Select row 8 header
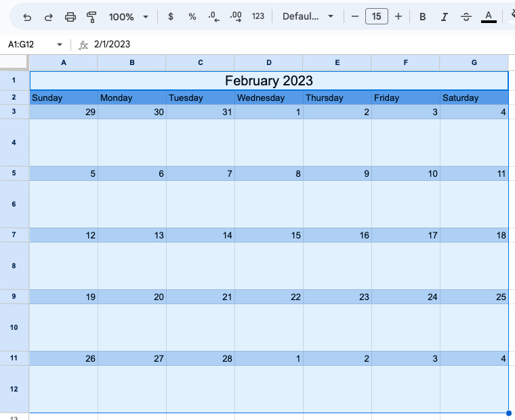Image resolution: width=515 pixels, height=420 pixels. (x=14, y=266)
